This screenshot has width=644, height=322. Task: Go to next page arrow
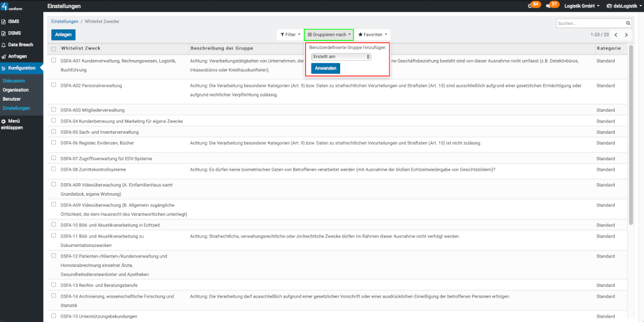point(627,35)
